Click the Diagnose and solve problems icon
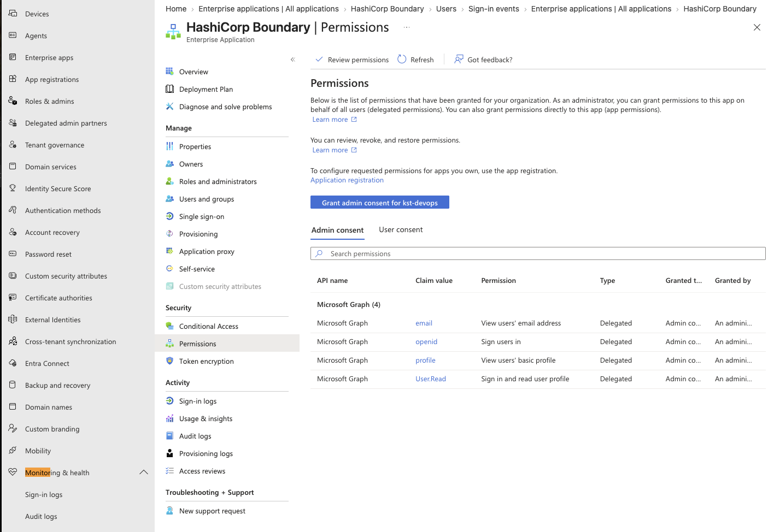This screenshot has width=774, height=532. (x=169, y=106)
